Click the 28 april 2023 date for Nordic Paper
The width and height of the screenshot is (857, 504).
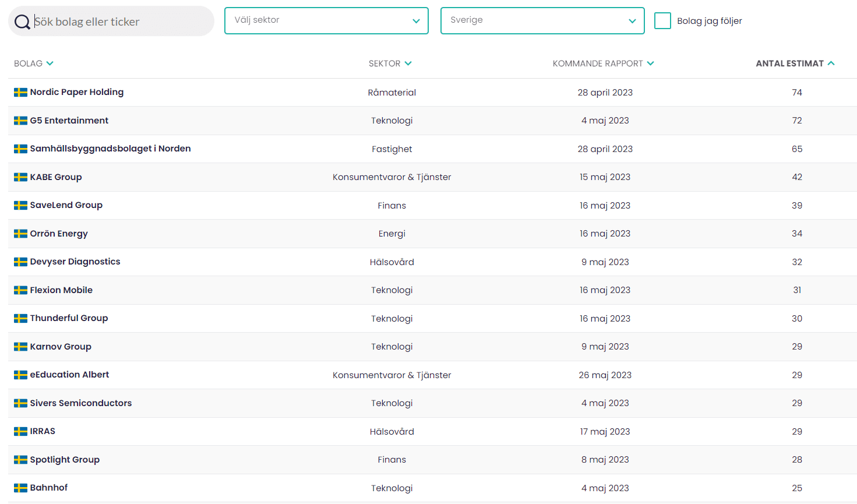pyautogui.click(x=605, y=92)
